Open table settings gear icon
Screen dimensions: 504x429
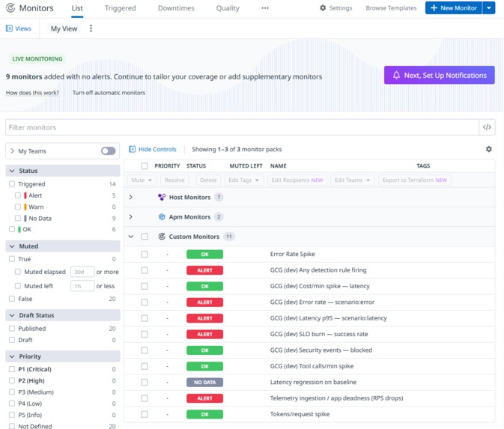488,149
